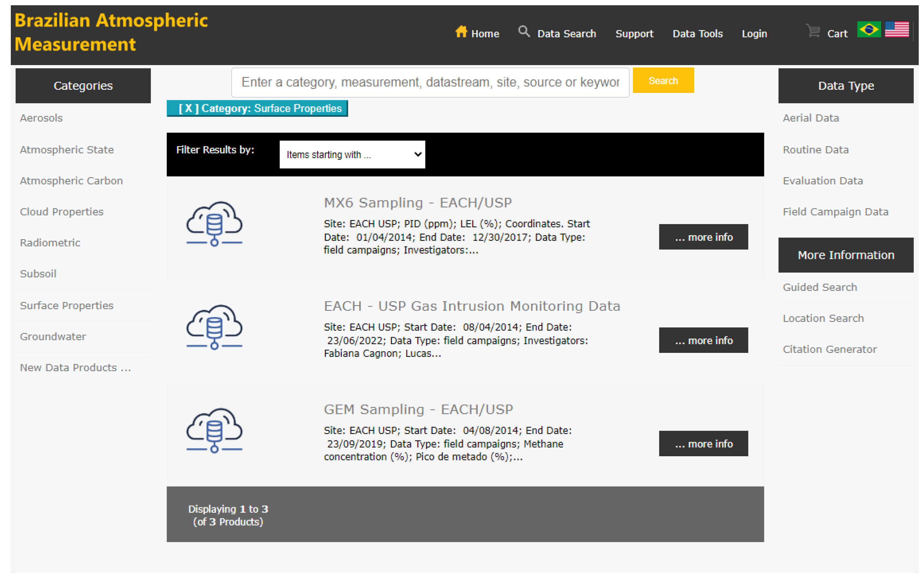Open the Data Tools menu
924x582 pixels.
point(697,34)
